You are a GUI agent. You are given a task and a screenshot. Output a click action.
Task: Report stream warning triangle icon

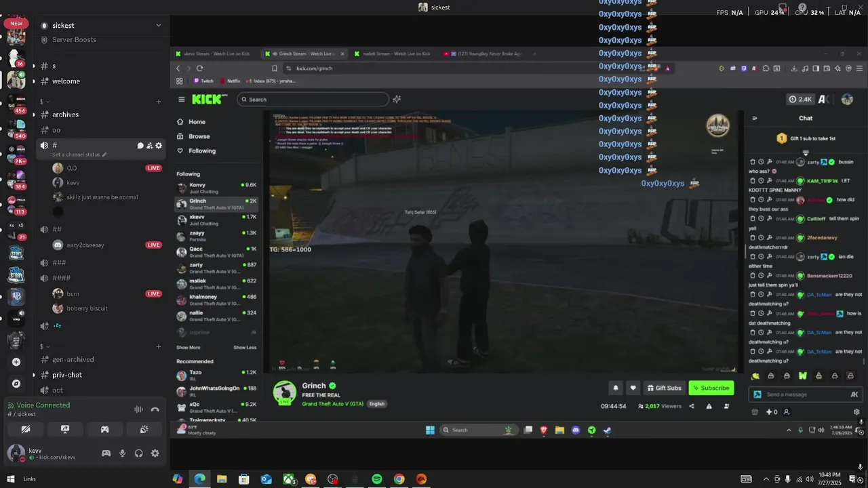[709, 406]
